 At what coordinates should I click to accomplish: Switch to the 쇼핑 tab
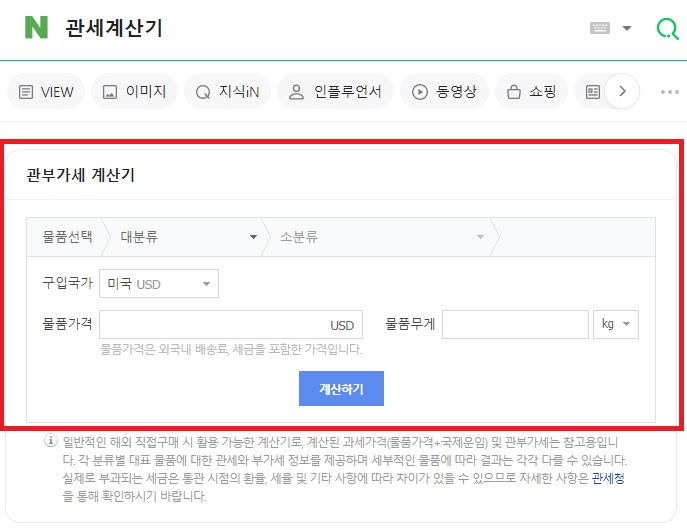click(531, 92)
